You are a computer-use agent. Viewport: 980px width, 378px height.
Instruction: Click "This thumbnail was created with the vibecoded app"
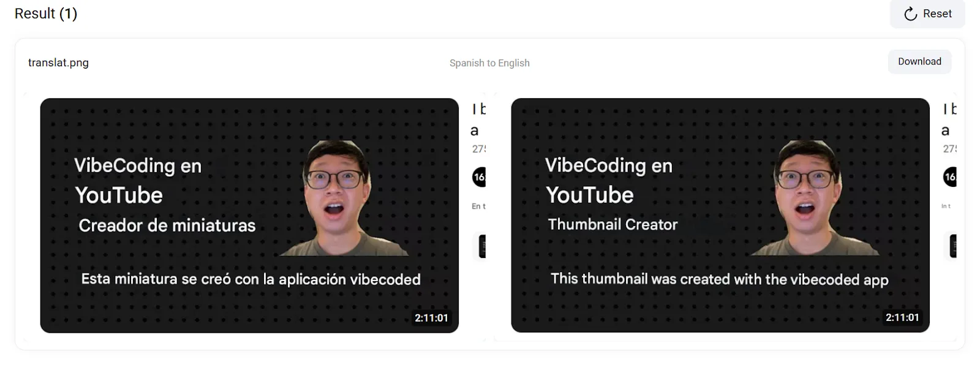point(719,279)
